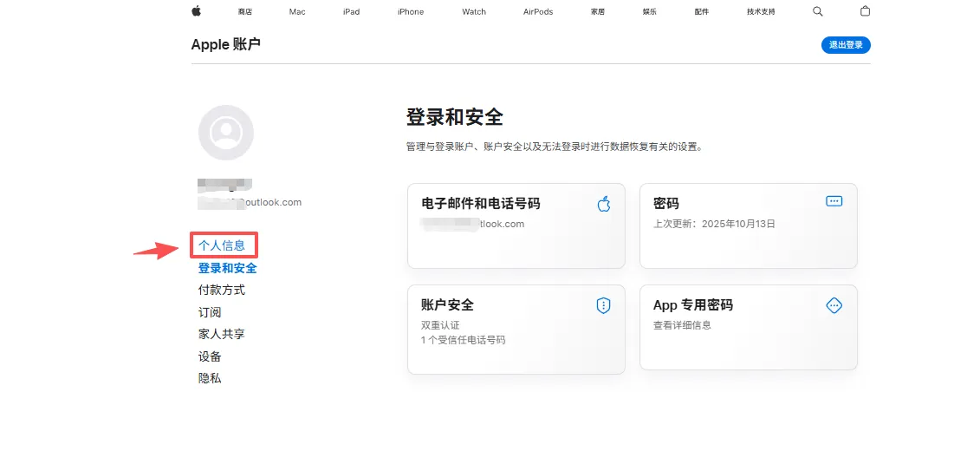Open the AirPods menu item
The width and height of the screenshot is (980, 464).
(x=538, y=12)
